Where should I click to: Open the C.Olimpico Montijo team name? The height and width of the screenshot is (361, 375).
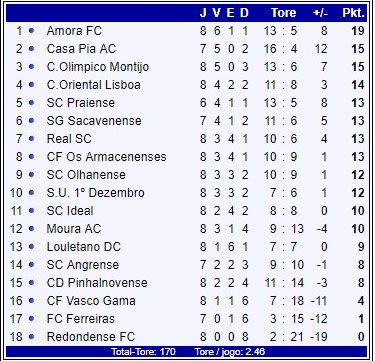coord(98,67)
